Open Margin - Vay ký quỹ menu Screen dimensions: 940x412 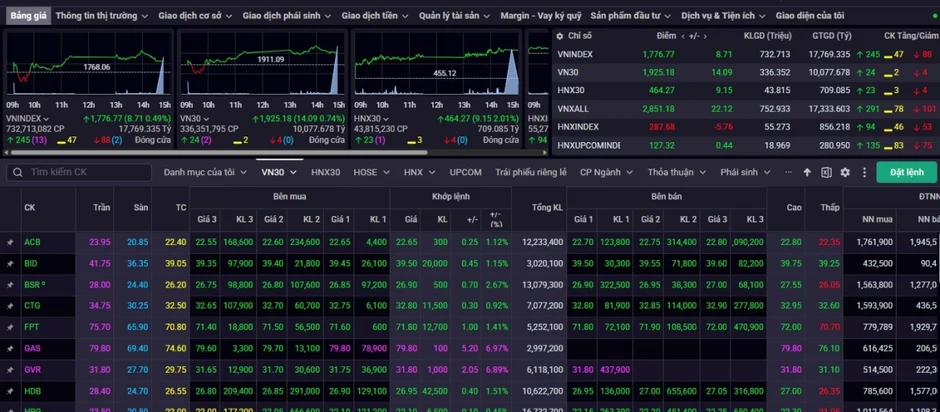pyautogui.click(x=541, y=16)
